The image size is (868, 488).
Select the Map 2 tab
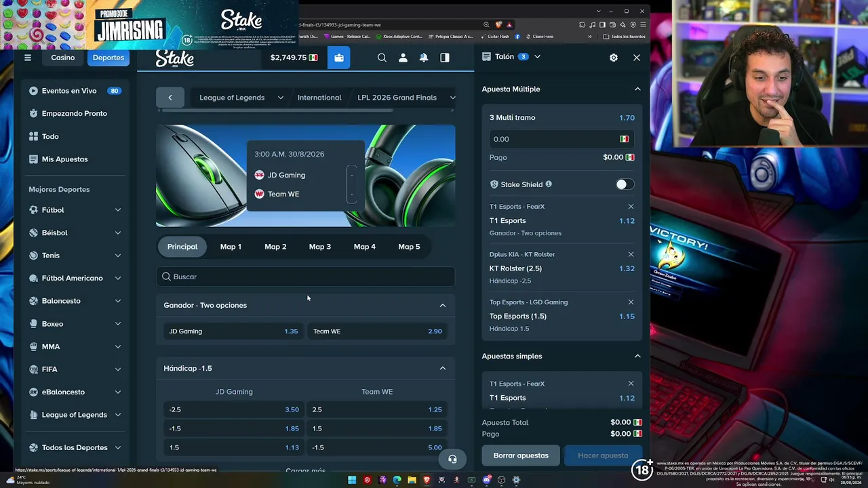(275, 247)
